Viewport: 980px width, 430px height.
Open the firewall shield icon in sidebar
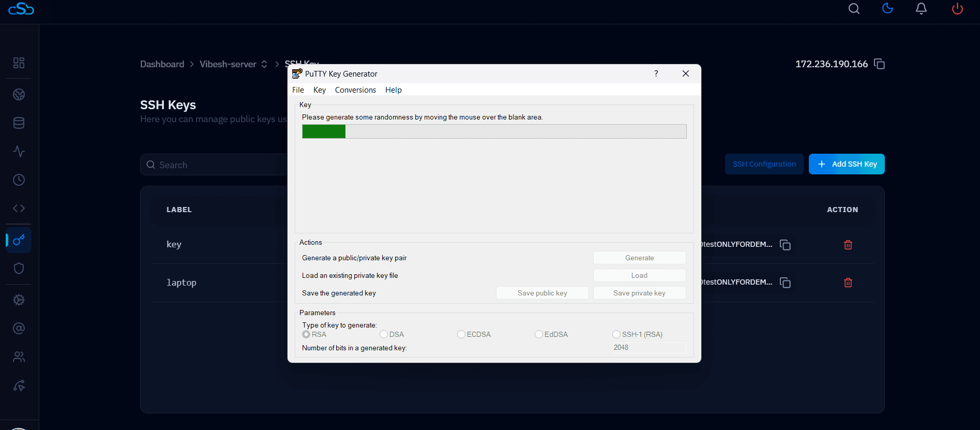(19, 269)
